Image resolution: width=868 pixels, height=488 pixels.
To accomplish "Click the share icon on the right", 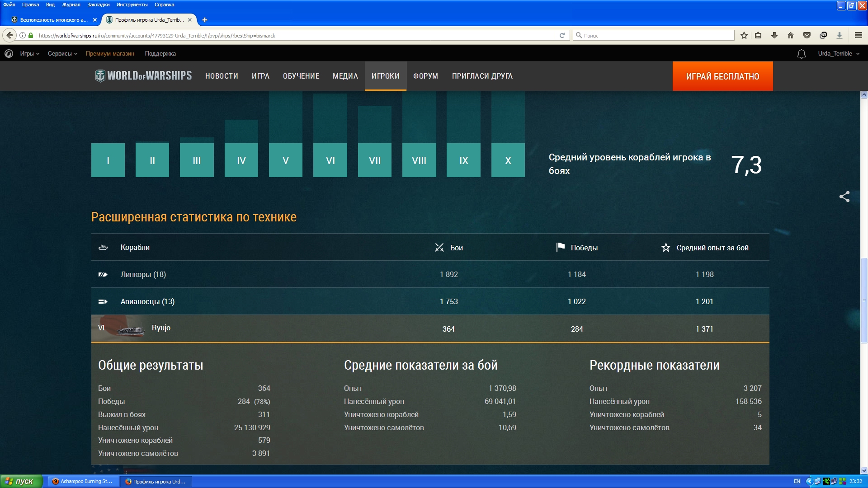I will [844, 197].
